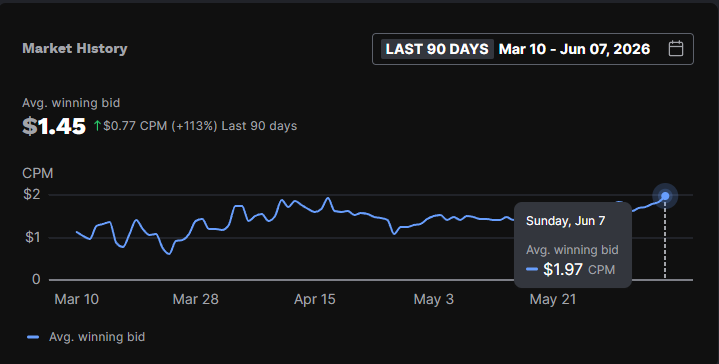Select the $1.45 average bid value
The width and height of the screenshot is (719, 364).
click(54, 127)
